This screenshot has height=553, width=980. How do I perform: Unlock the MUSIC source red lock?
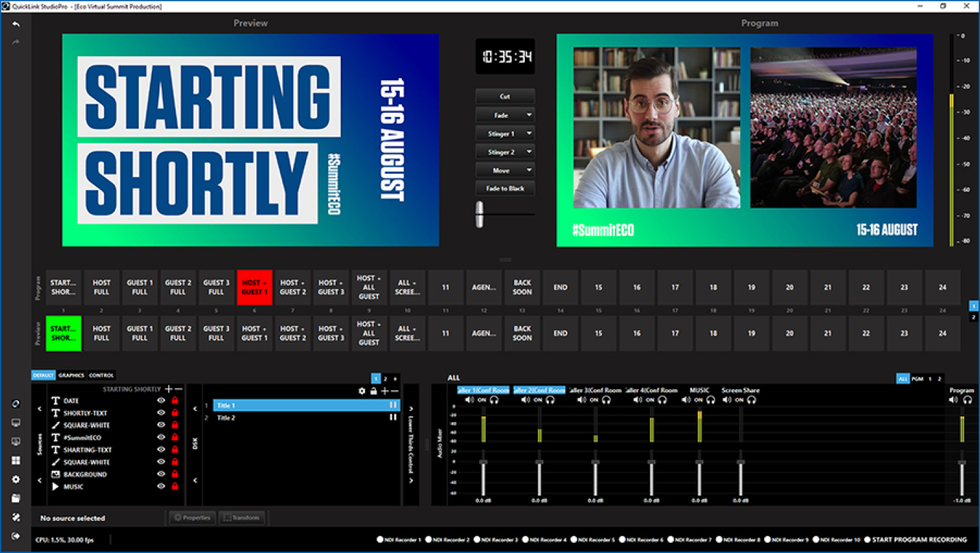175,487
